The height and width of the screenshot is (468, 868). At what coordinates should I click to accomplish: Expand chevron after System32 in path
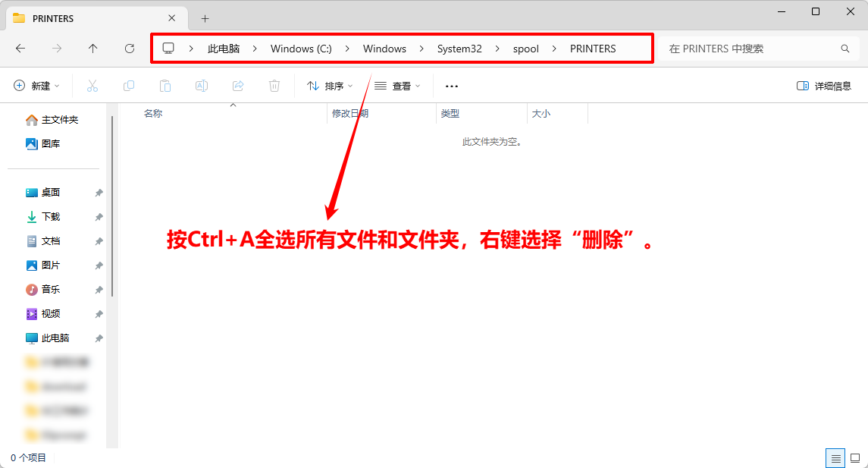click(x=497, y=49)
